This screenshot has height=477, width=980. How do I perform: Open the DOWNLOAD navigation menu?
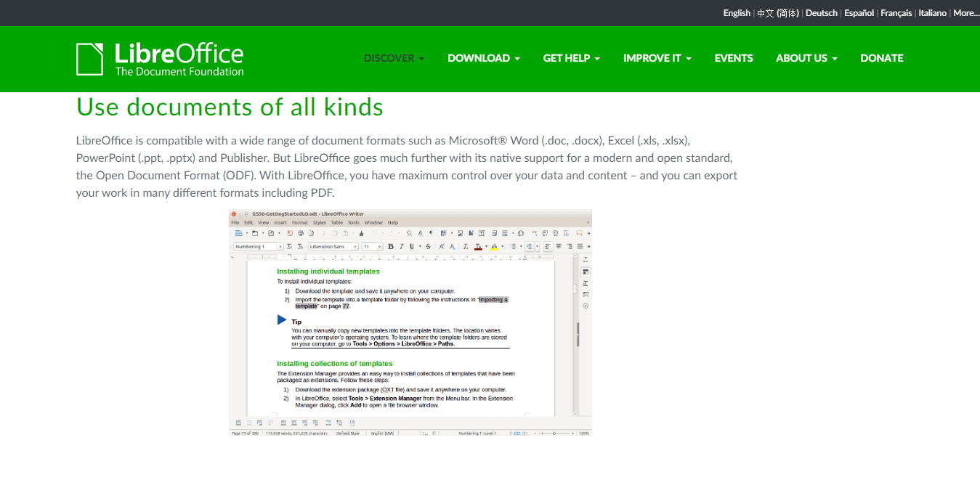pos(484,58)
